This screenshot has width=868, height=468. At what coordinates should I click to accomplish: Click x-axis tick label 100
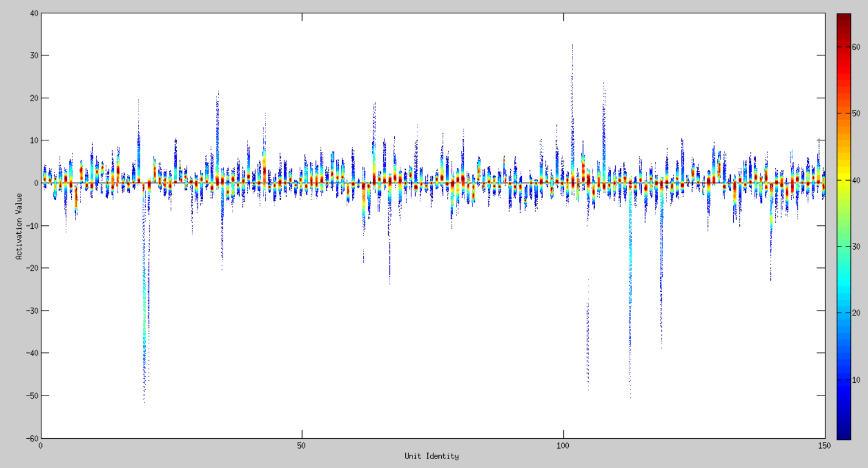tap(563, 446)
